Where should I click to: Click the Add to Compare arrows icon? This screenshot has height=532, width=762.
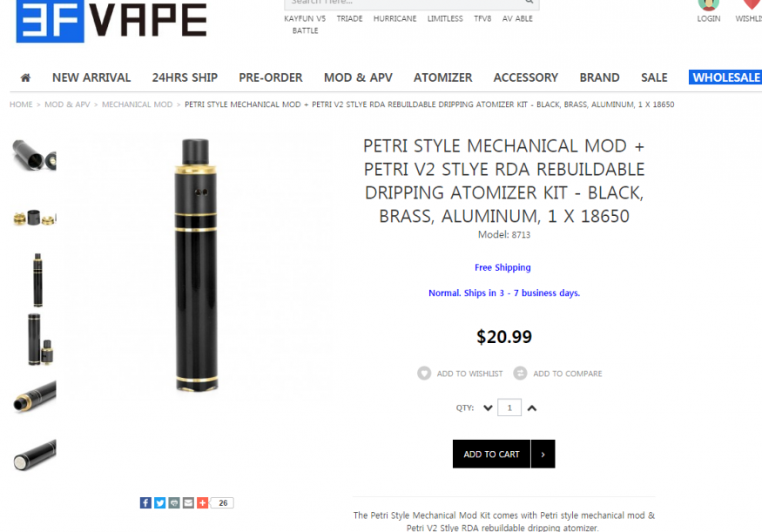(x=520, y=374)
